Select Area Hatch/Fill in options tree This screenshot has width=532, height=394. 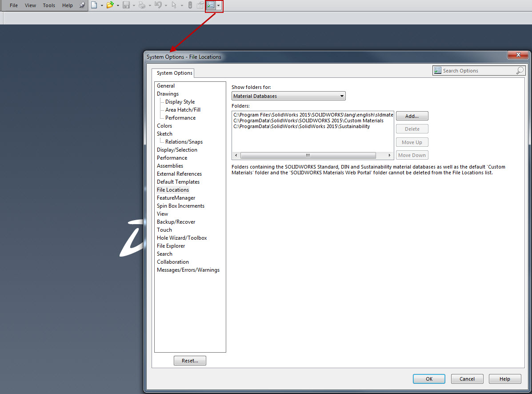coord(183,109)
